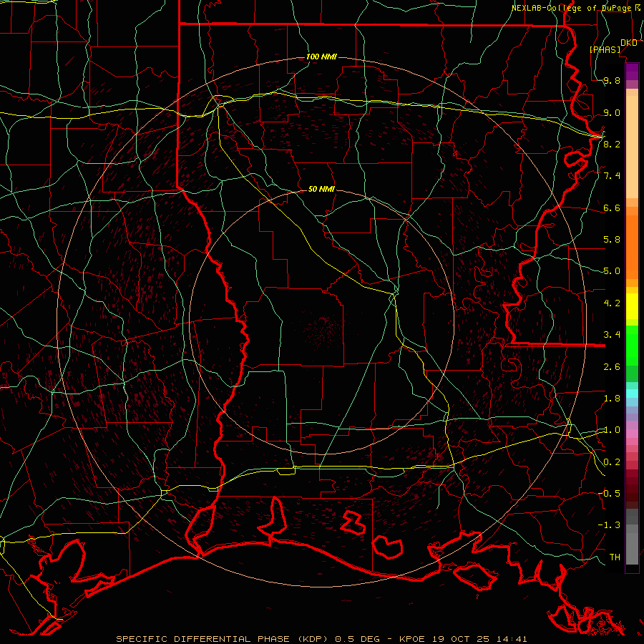The image size is (644, 644).
Task: Select the "[PHAS]" units label
Action: pos(605,49)
